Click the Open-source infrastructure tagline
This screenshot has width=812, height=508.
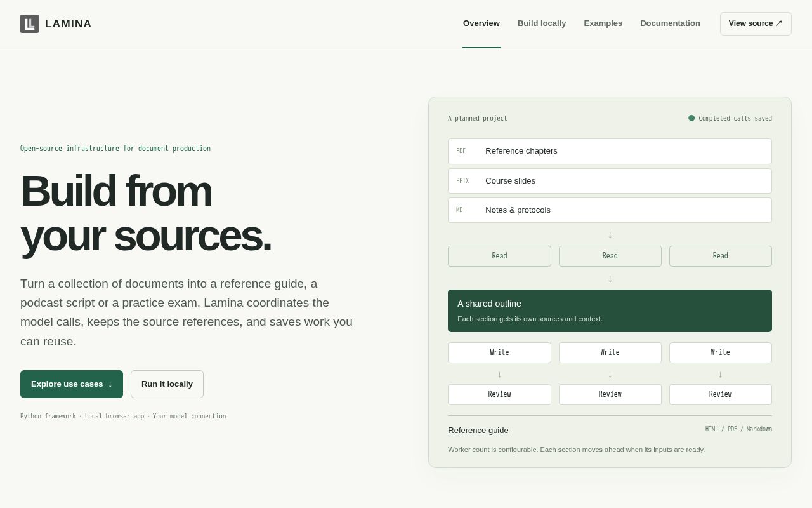pyautogui.click(x=115, y=149)
